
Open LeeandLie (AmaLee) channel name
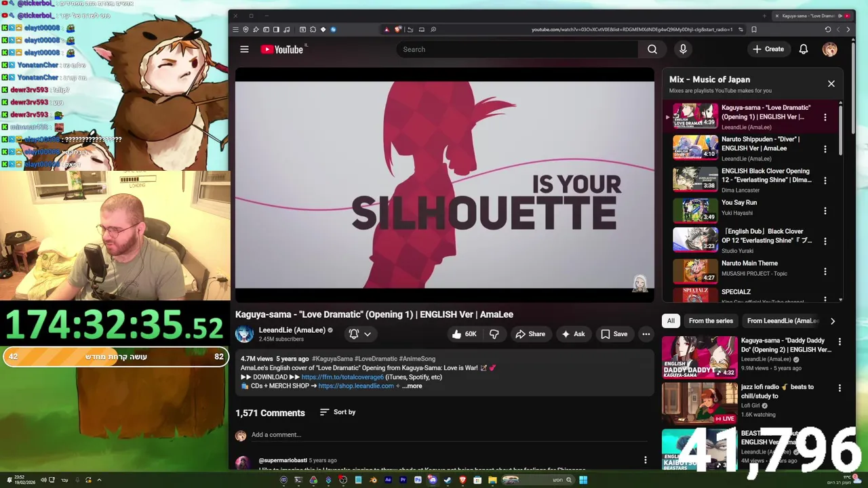292,330
